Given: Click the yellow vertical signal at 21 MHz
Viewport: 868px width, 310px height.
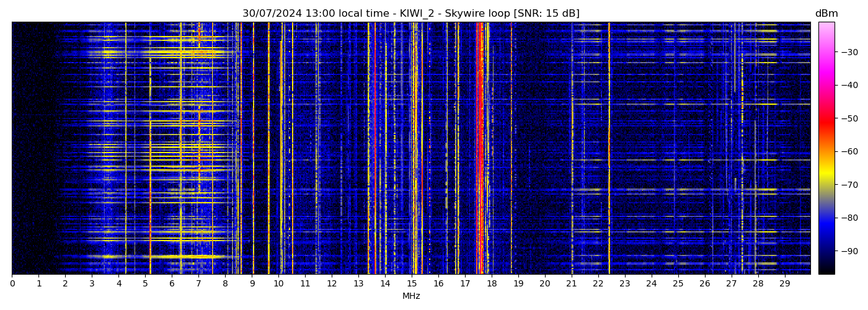Looking at the screenshot, I should [x=572, y=149].
